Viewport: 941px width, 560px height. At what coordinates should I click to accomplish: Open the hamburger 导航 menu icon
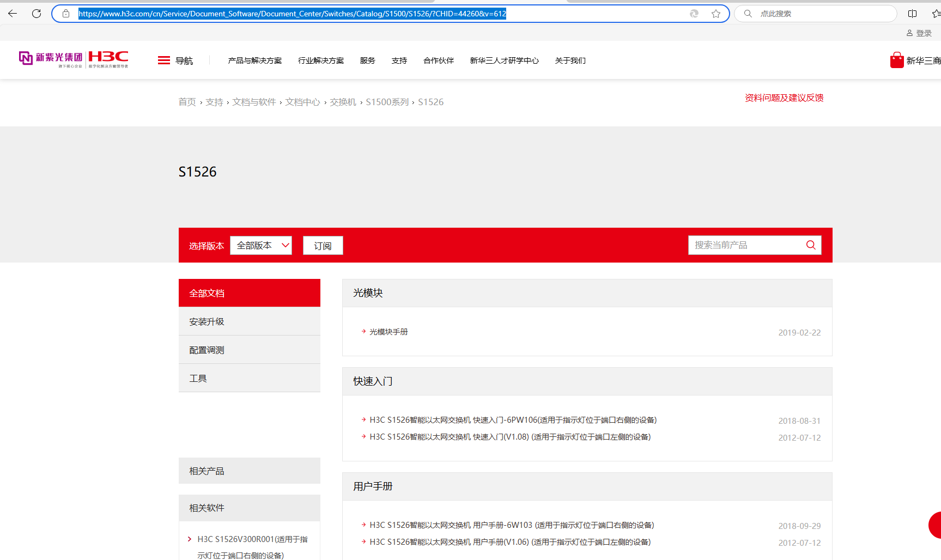(x=164, y=60)
